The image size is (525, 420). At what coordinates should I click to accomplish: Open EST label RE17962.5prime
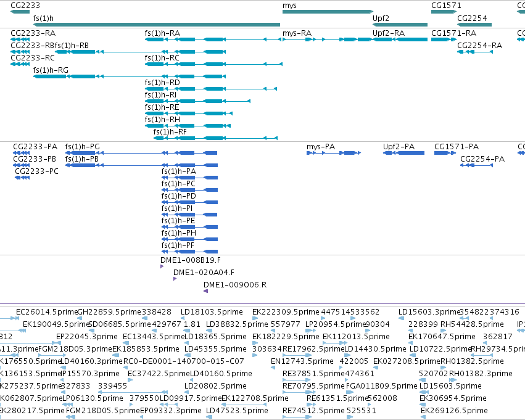(313, 349)
